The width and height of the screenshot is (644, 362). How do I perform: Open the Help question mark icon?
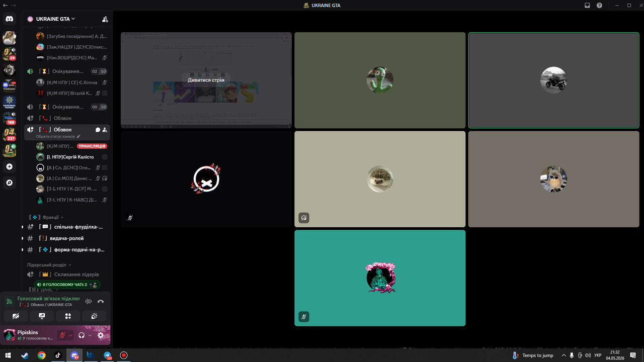599,5
